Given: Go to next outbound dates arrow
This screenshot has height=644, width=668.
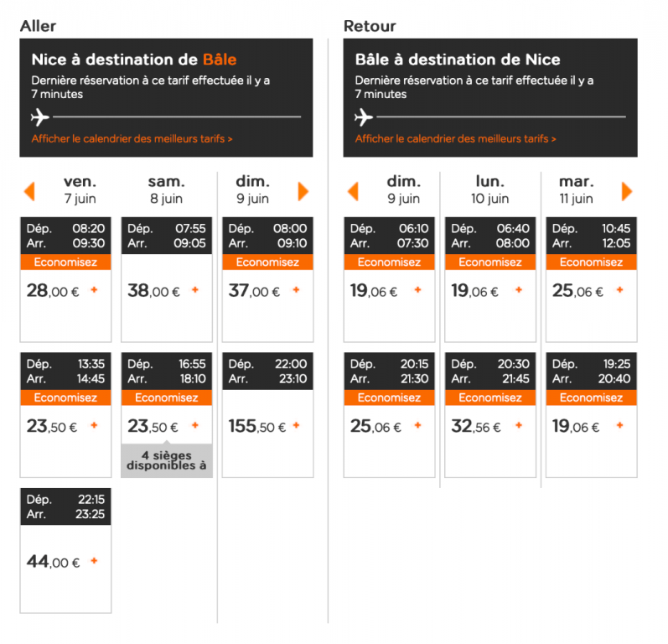Looking at the screenshot, I should pyautogui.click(x=303, y=191).
